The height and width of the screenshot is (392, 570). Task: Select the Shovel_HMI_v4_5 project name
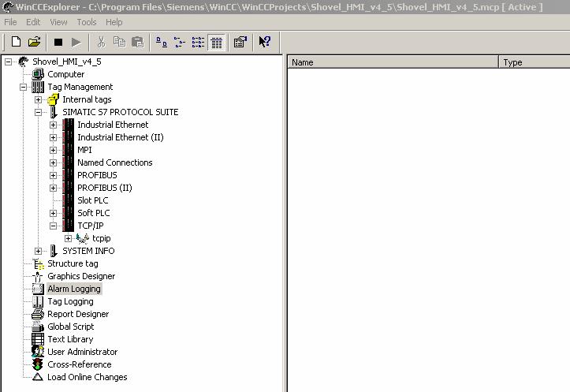click(x=67, y=62)
